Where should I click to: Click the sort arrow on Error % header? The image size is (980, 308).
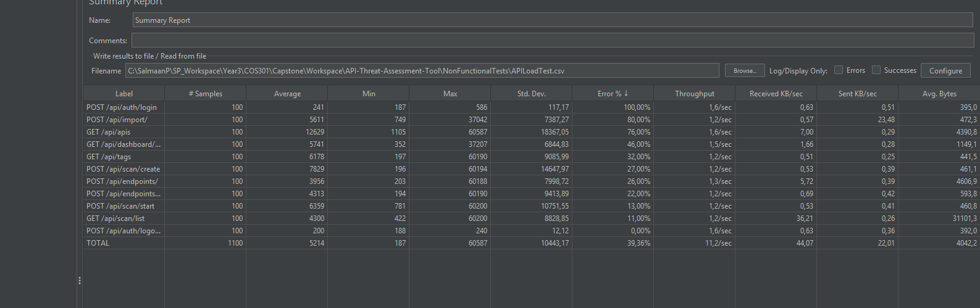pos(626,94)
